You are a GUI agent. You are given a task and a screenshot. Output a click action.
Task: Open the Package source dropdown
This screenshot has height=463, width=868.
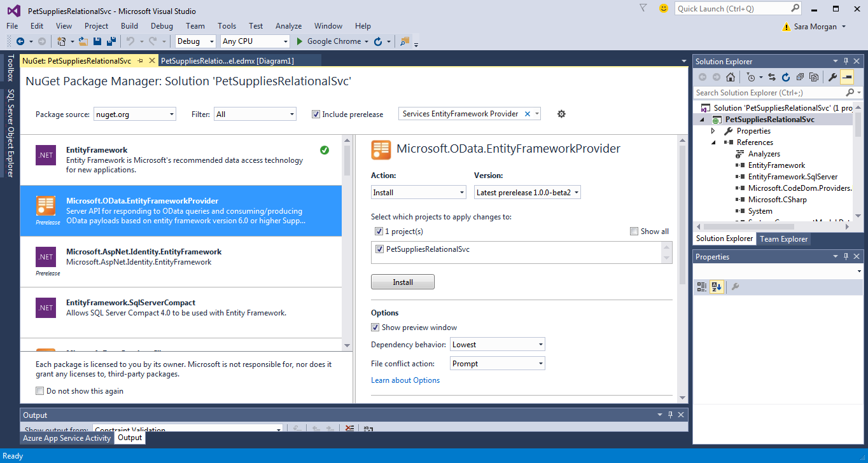point(135,114)
